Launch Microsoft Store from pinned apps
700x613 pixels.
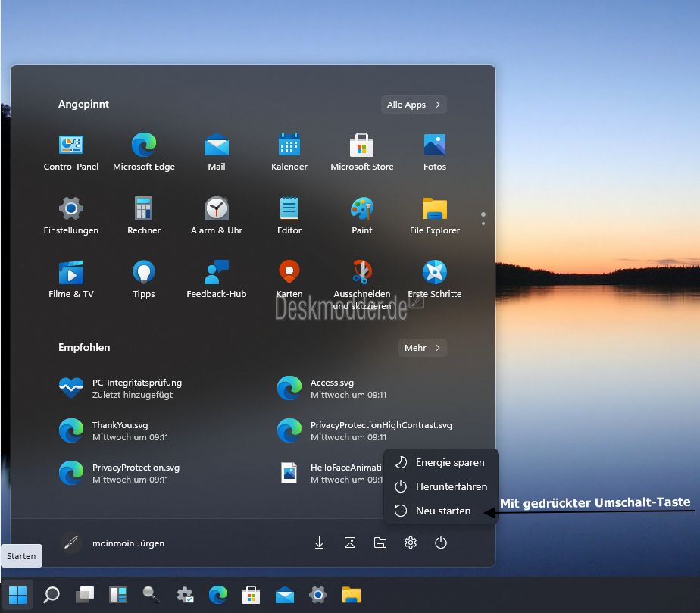362,152
